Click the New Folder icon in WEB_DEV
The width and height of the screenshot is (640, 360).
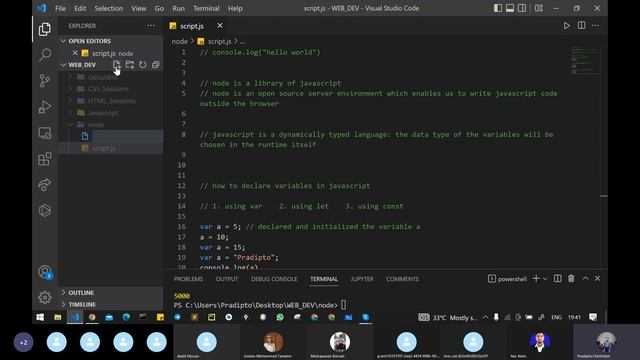(x=130, y=64)
